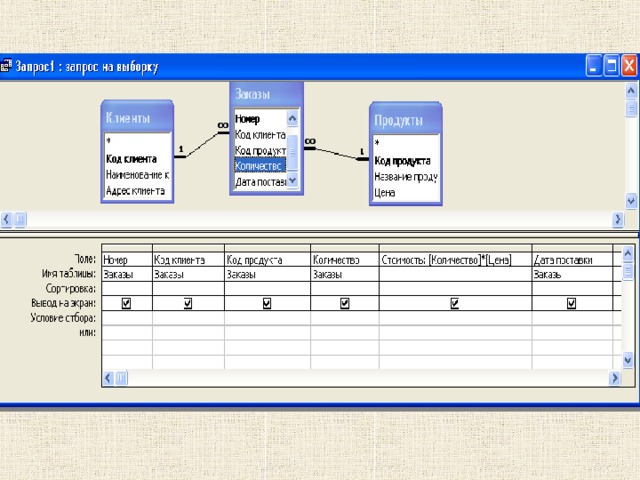
Task: Click Заказы table name under Номер column
Action: coord(127,274)
